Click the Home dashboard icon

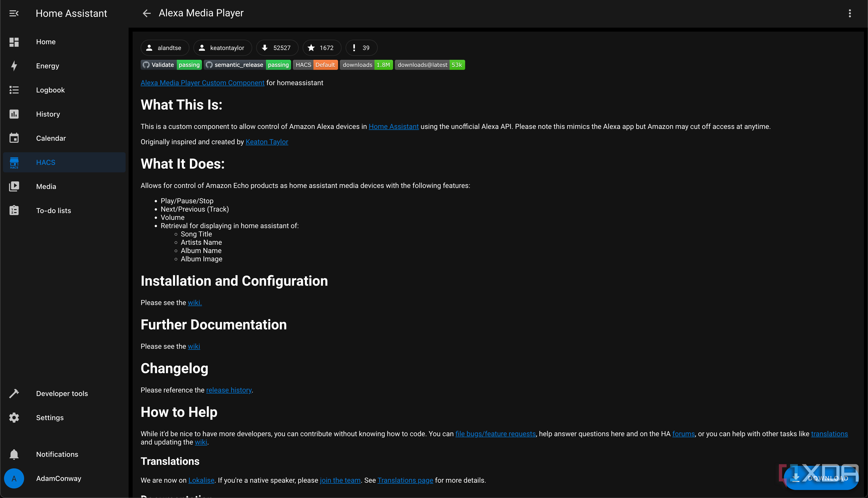(x=14, y=42)
